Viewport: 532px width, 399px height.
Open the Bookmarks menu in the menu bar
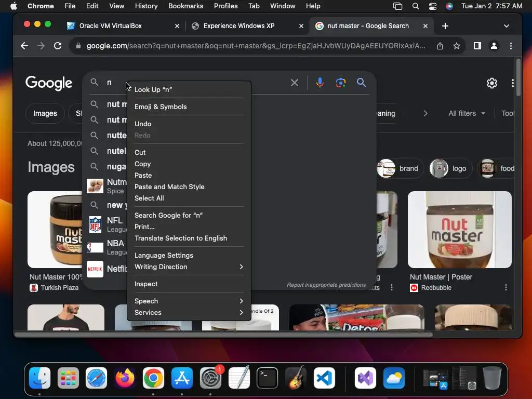point(185,6)
